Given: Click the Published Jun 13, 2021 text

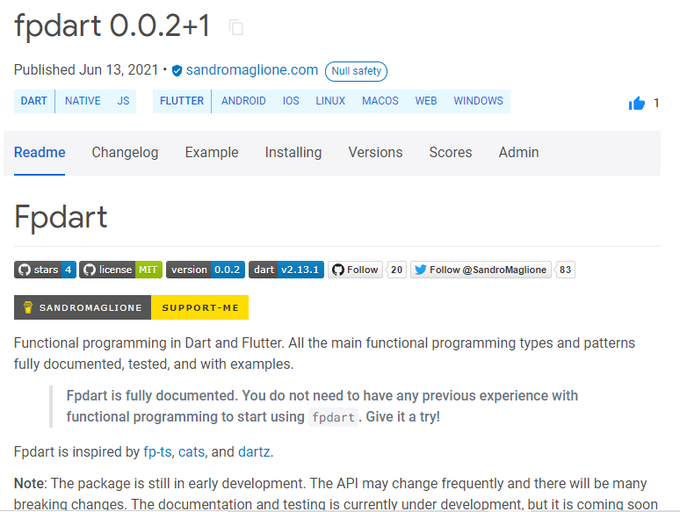Looking at the screenshot, I should (x=86, y=70).
